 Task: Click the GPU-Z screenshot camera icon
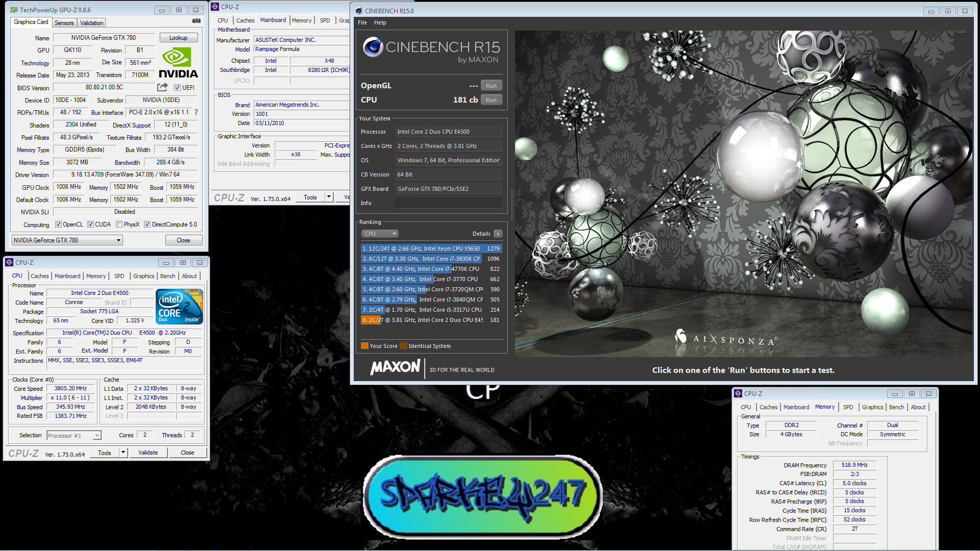(196, 21)
